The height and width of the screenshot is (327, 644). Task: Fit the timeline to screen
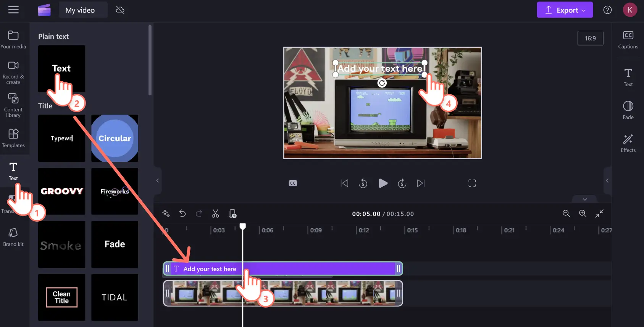599,214
